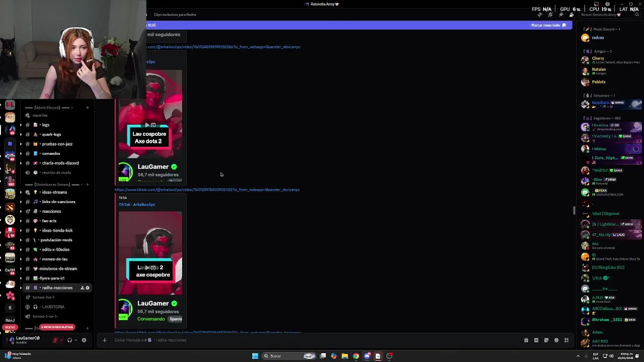Open the tiktok.com link above the second embed
The image size is (644, 362).
[207, 190]
